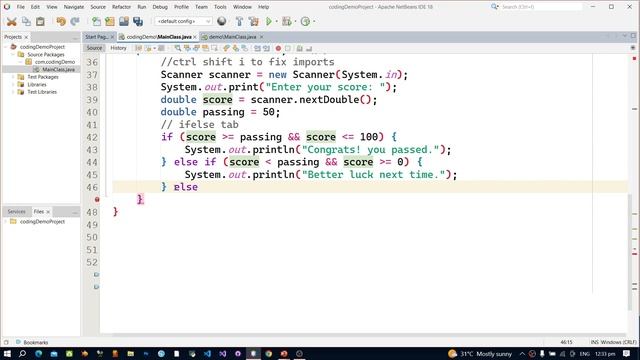Open the Refactor menu

(122, 7)
